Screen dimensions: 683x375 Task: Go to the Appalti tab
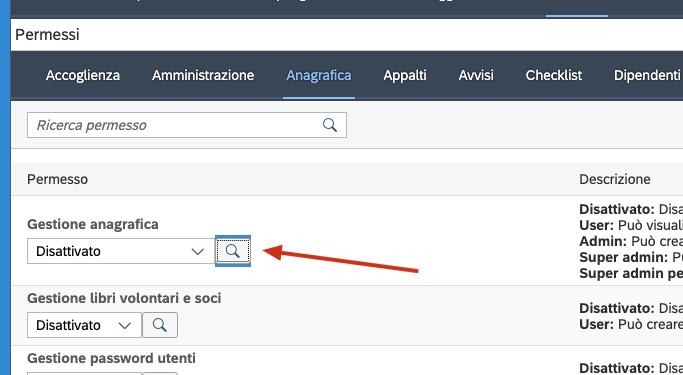[405, 75]
